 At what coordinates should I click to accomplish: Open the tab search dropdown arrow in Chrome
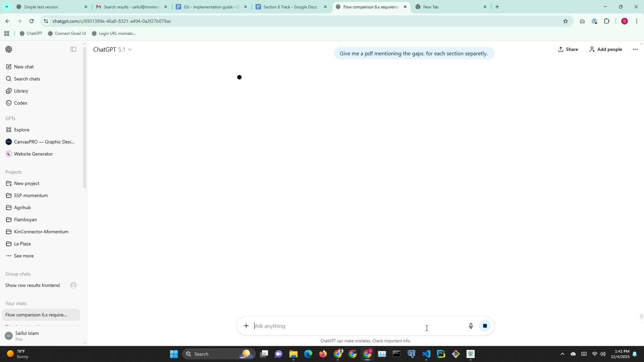tap(6, 7)
